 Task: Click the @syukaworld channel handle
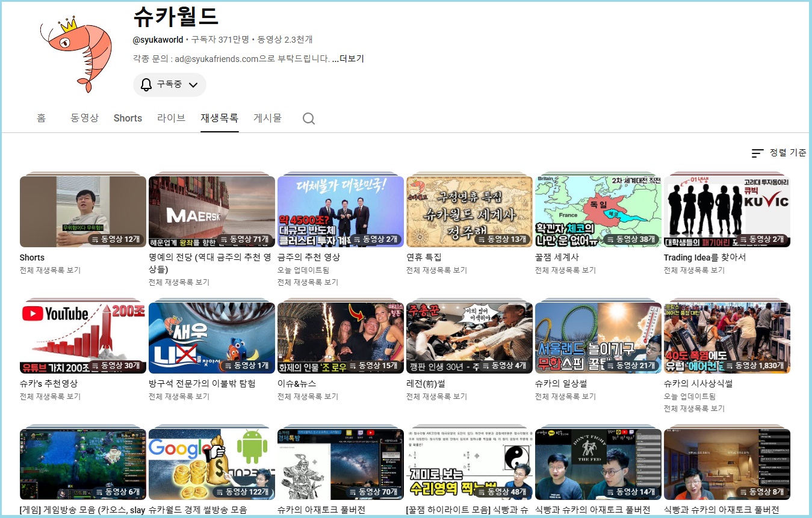tap(158, 40)
